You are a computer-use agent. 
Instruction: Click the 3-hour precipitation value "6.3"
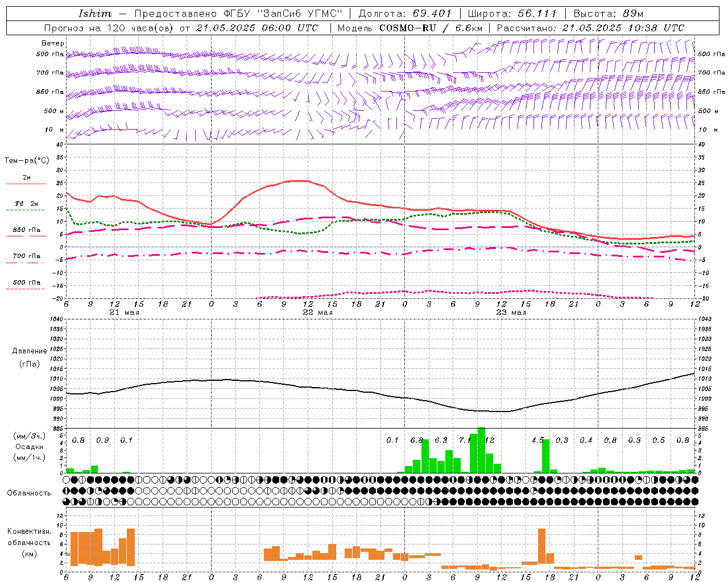click(441, 440)
